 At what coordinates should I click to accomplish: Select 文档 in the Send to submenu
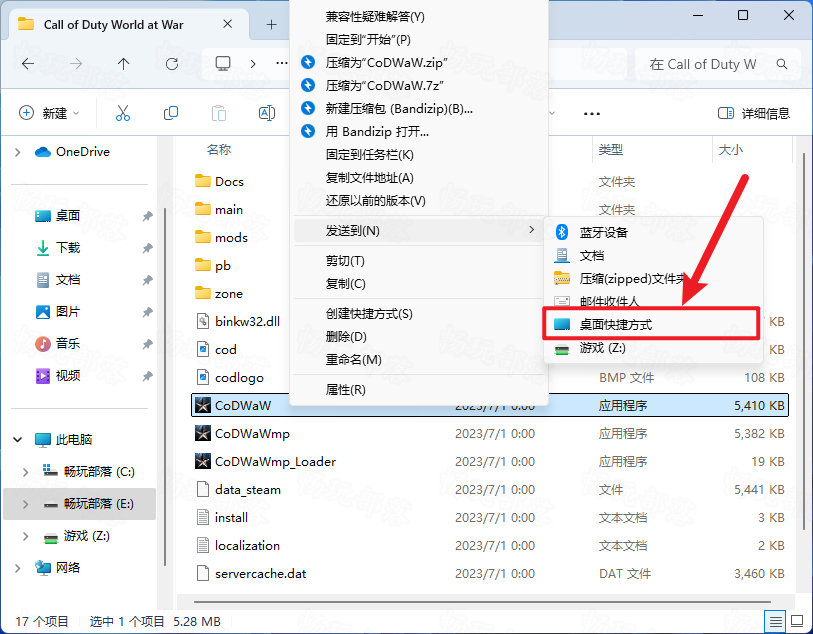653,256
